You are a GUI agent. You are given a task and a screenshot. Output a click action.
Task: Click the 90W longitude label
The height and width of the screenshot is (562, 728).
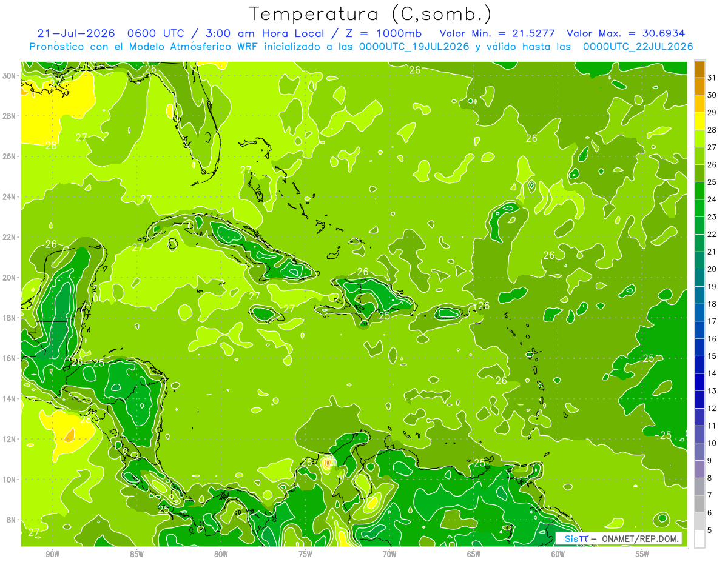point(52,554)
